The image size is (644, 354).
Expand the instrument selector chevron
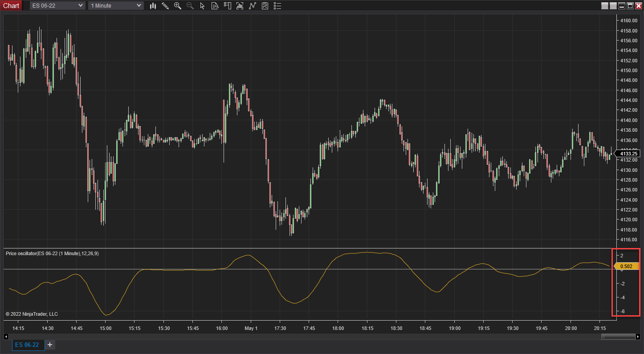[x=80, y=5]
